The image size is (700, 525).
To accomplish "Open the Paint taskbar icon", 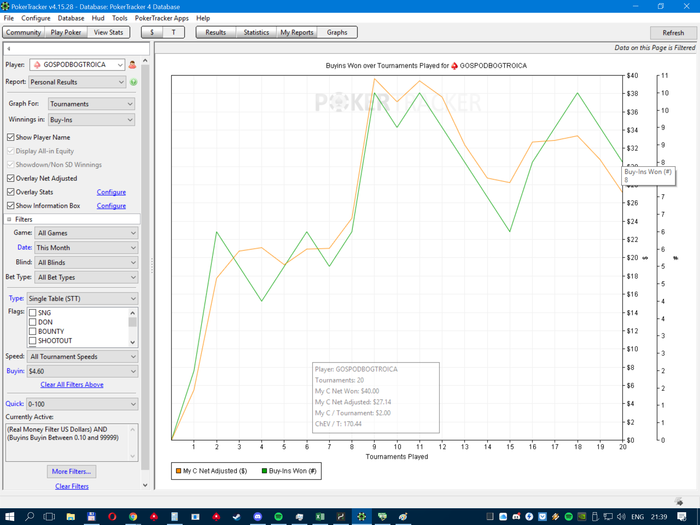I will coord(403,517).
